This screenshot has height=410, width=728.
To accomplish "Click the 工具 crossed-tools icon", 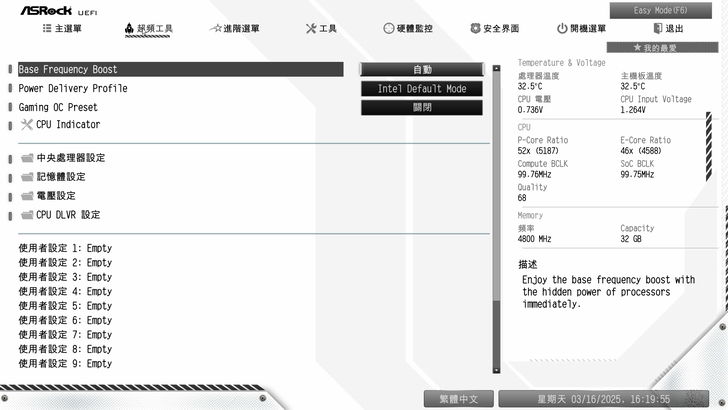I will 311,29.
